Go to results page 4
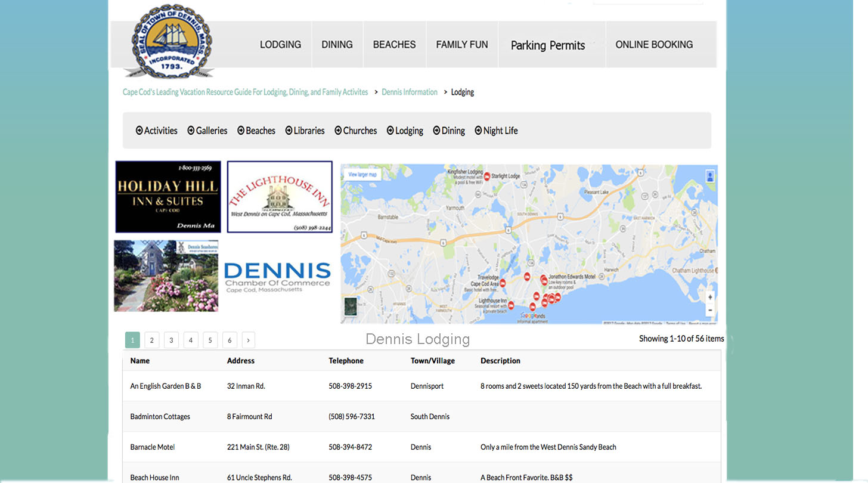The image size is (868, 483). (x=191, y=340)
